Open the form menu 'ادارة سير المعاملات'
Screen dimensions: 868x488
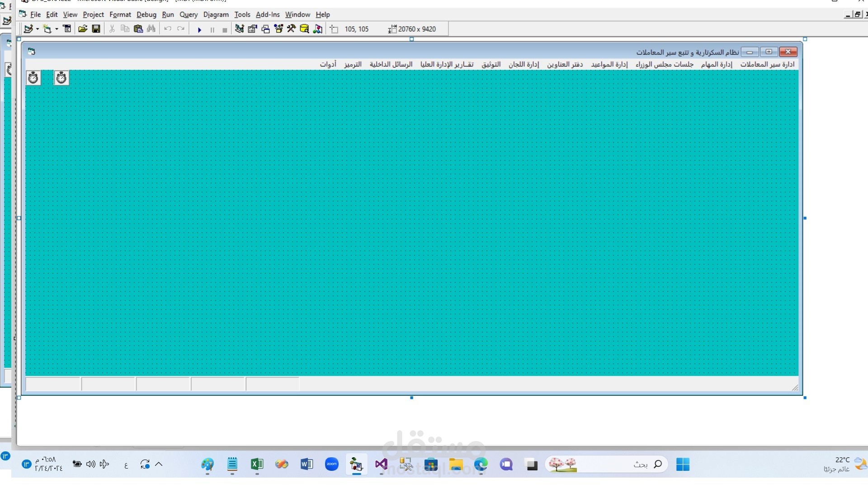[767, 64]
